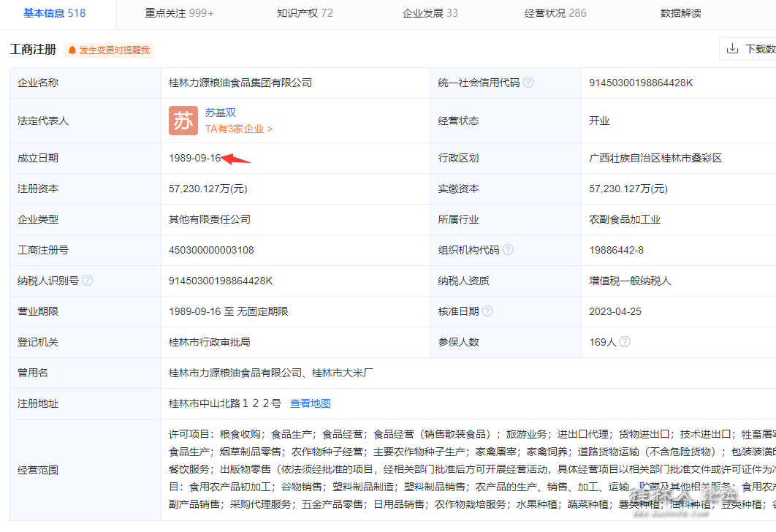The width and height of the screenshot is (776, 532).
Task: Click the 发生变更时提醒我 alert button
Action: tap(109, 50)
